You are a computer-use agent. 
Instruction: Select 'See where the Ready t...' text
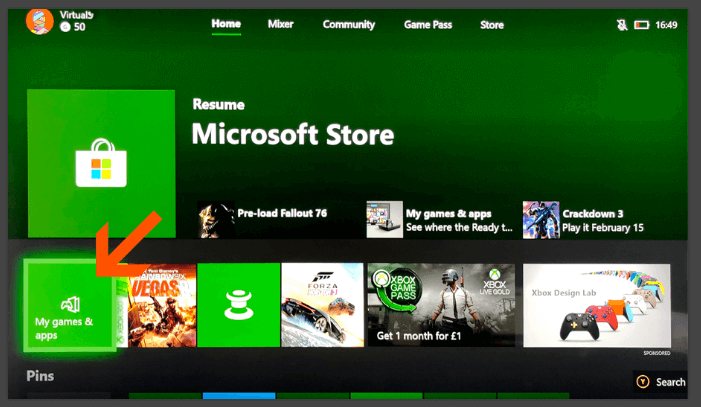(x=459, y=227)
